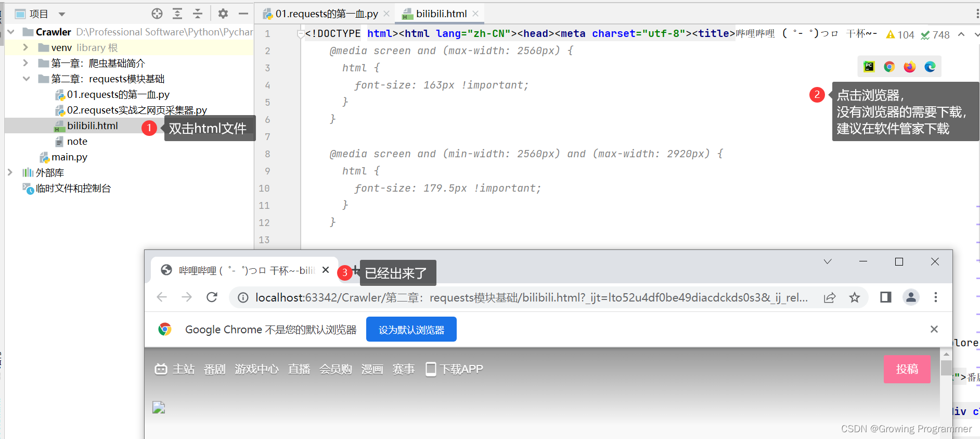Expand the 外部库 node
This screenshot has height=439, width=980.
pos(10,172)
